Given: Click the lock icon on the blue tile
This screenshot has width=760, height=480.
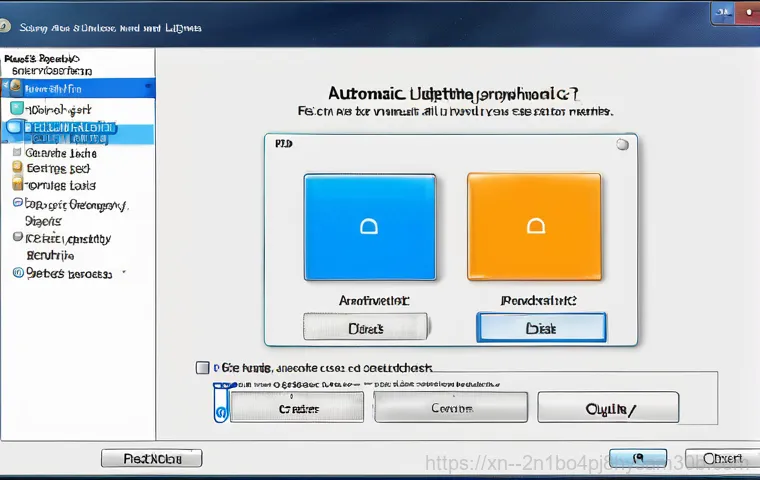Looking at the screenshot, I should click(x=369, y=227).
